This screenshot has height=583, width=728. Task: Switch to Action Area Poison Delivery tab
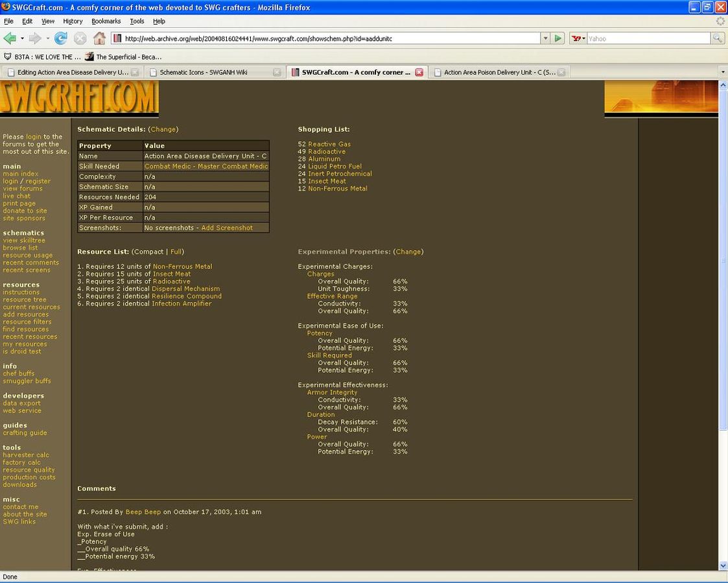[499, 73]
